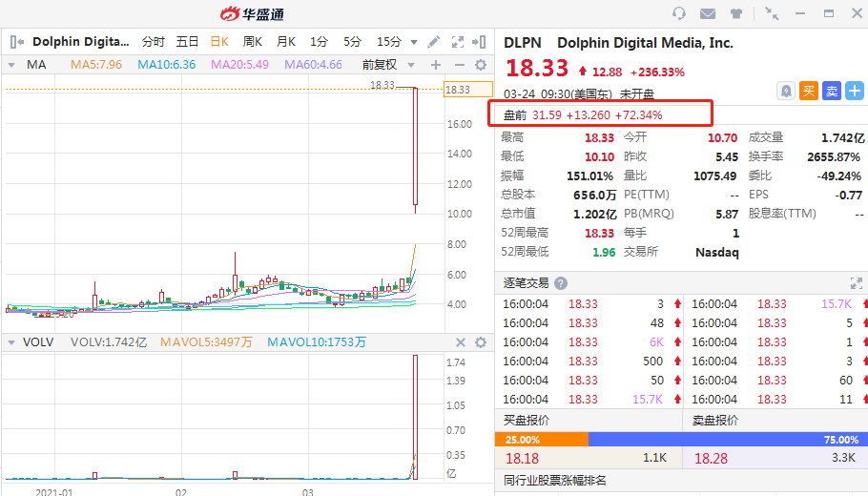Click the 6K trade volume entry
The image size is (868, 496).
coord(656,342)
